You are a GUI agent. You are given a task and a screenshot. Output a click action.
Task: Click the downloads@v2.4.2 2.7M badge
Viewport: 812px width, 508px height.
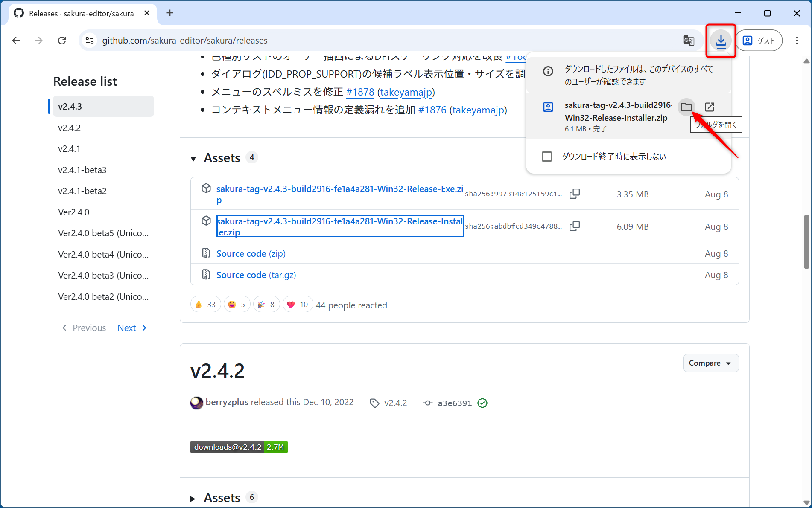coord(239,447)
